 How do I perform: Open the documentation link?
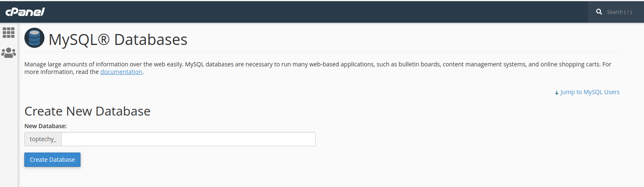(121, 72)
